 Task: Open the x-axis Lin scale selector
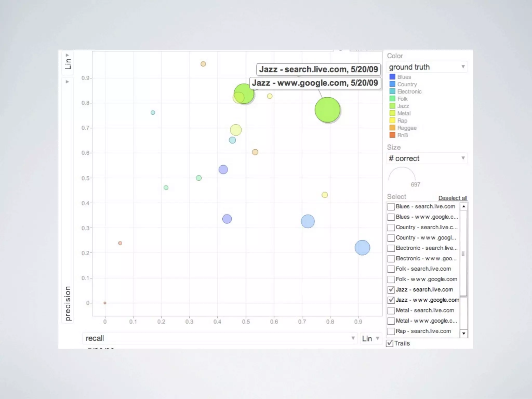pyautogui.click(x=371, y=338)
